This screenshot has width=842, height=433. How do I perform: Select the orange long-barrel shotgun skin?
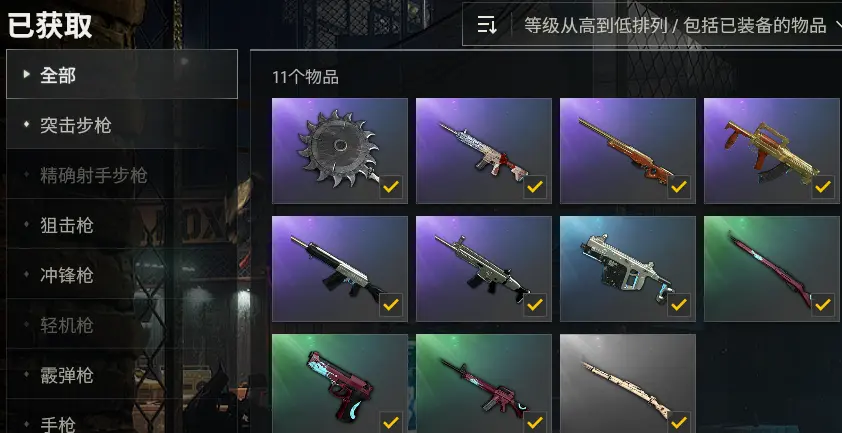pos(628,151)
